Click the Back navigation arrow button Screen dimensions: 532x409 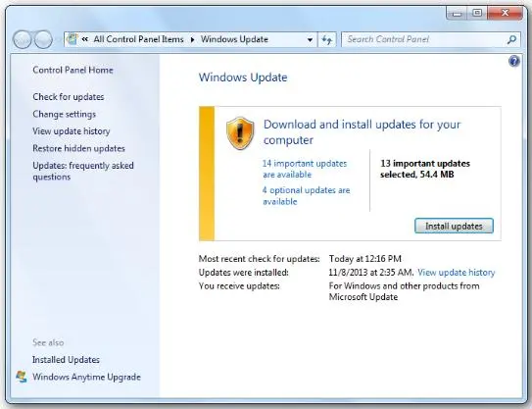[x=23, y=39]
